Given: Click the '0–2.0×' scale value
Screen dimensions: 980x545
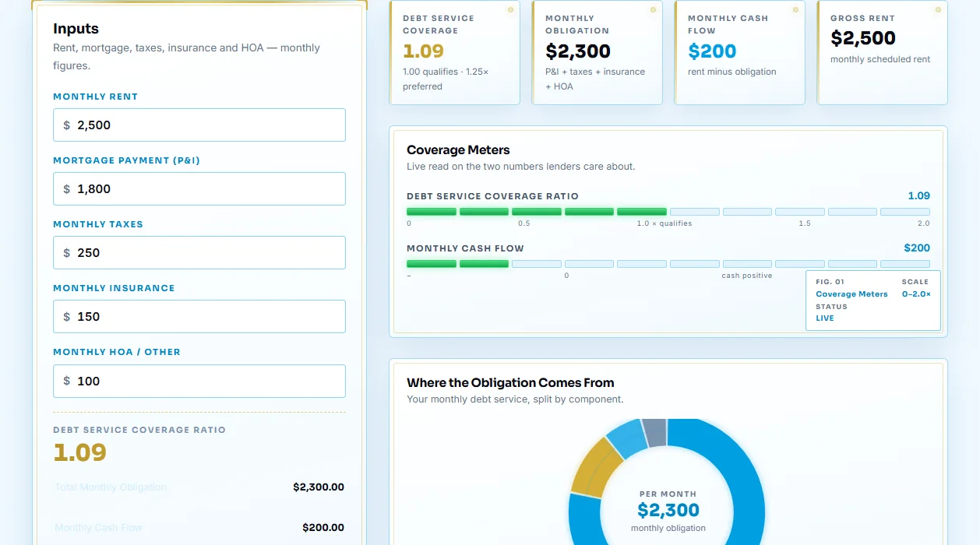Looking at the screenshot, I should [916, 294].
